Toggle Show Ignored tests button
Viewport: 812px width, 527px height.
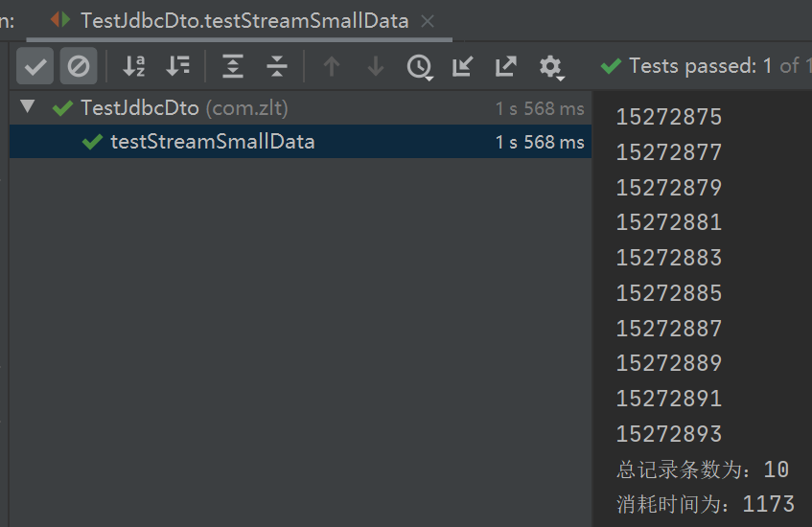click(79, 66)
